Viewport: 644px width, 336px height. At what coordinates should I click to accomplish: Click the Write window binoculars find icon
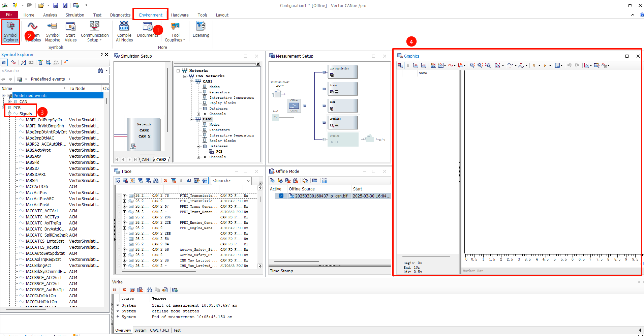tap(149, 290)
